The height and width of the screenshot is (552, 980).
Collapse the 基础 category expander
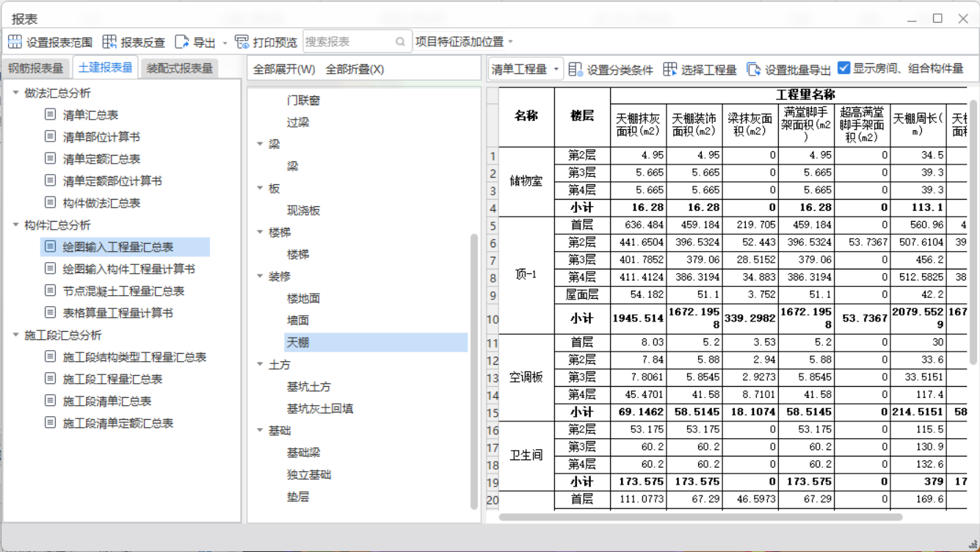pos(260,430)
